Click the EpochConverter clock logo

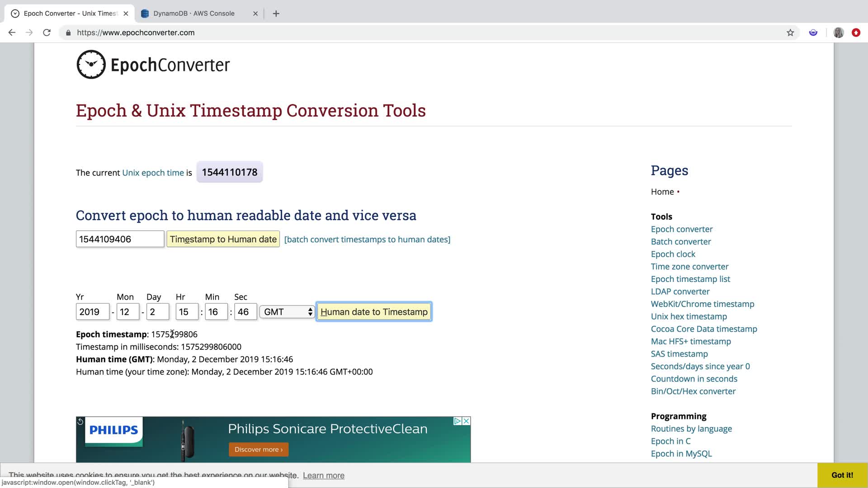(x=91, y=65)
